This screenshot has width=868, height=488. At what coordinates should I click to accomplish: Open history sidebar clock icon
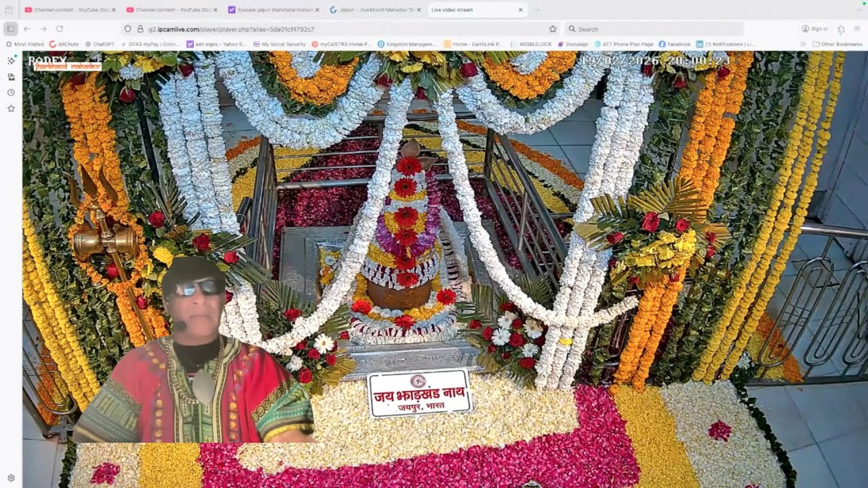pyautogui.click(x=11, y=92)
